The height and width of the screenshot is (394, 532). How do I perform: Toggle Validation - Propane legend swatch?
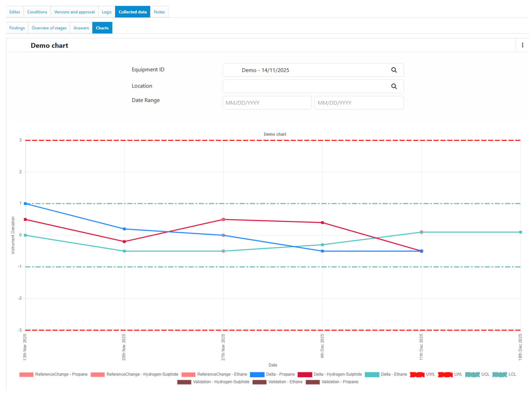click(x=313, y=382)
